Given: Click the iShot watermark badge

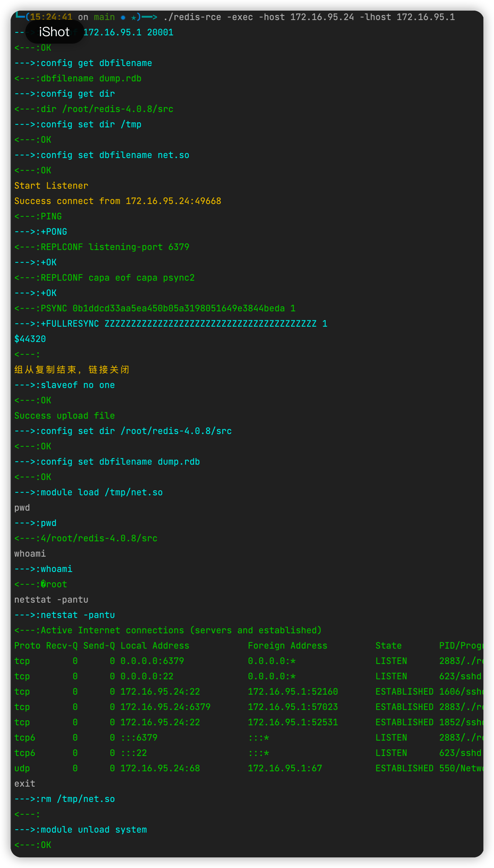Looking at the screenshot, I should click(54, 32).
